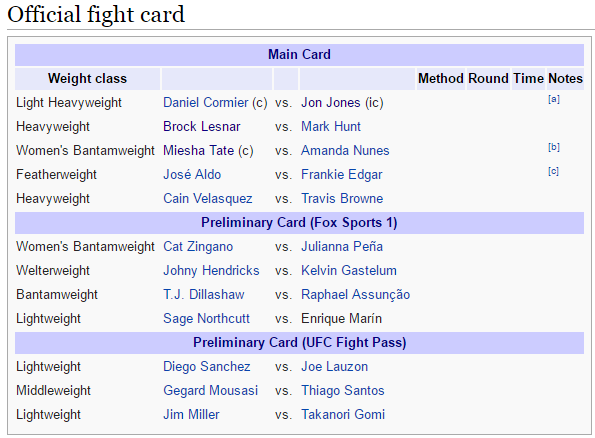Screen dimensions: 595x438
Task: Click footnote reference [b]
Action: click(554, 147)
